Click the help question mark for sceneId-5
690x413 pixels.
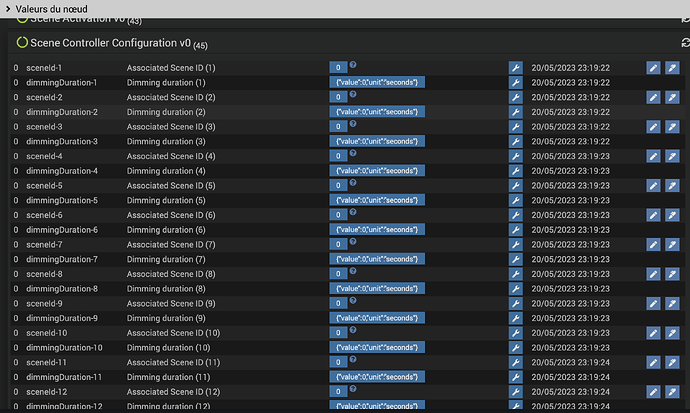click(353, 183)
